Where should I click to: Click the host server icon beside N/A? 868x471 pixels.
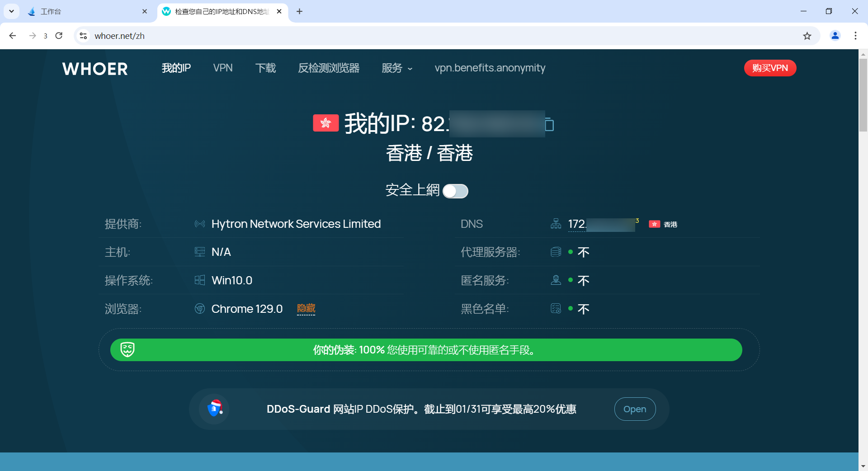200,252
